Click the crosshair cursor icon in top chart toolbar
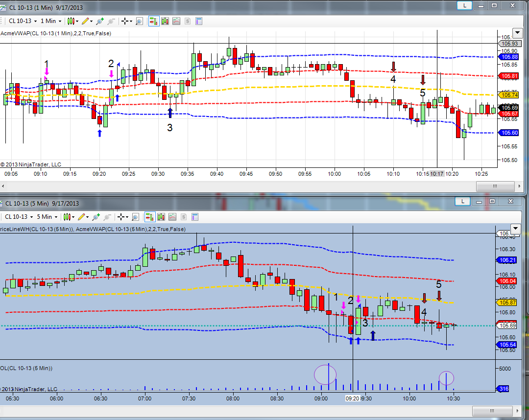 point(124,21)
